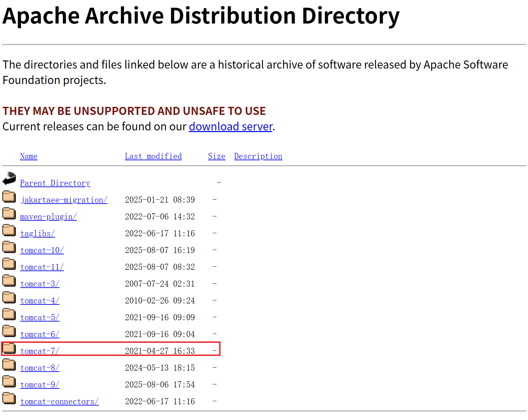Click folder icon beside tomcat-3/
The image size is (528, 420).
point(9,281)
